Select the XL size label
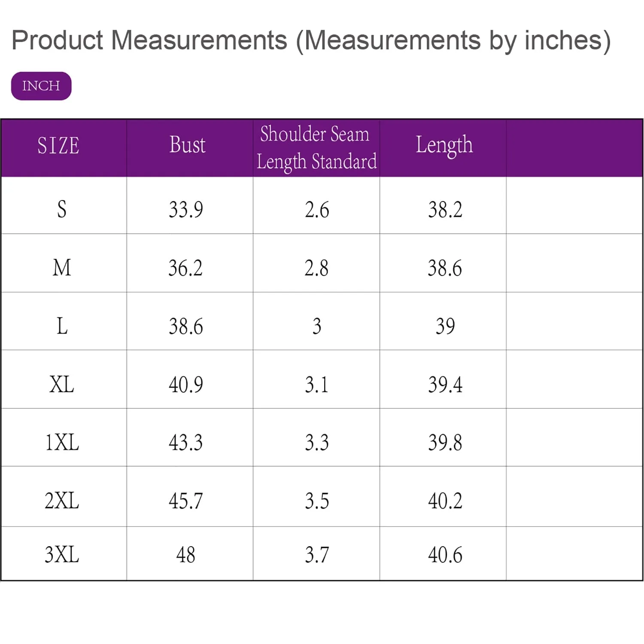Image resolution: width=644 pixels, height=644 pixels. click(x=62, y=384)
